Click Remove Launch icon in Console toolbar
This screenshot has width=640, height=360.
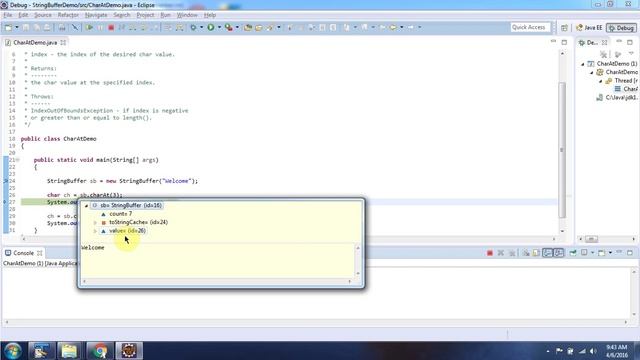tap(501, 253)
